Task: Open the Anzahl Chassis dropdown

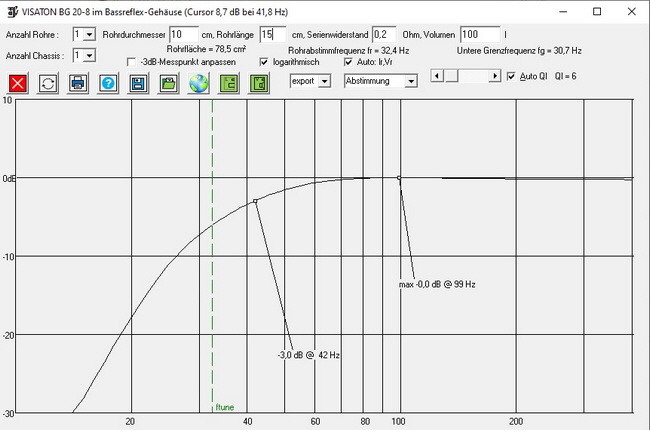Action: pos(90,55)
